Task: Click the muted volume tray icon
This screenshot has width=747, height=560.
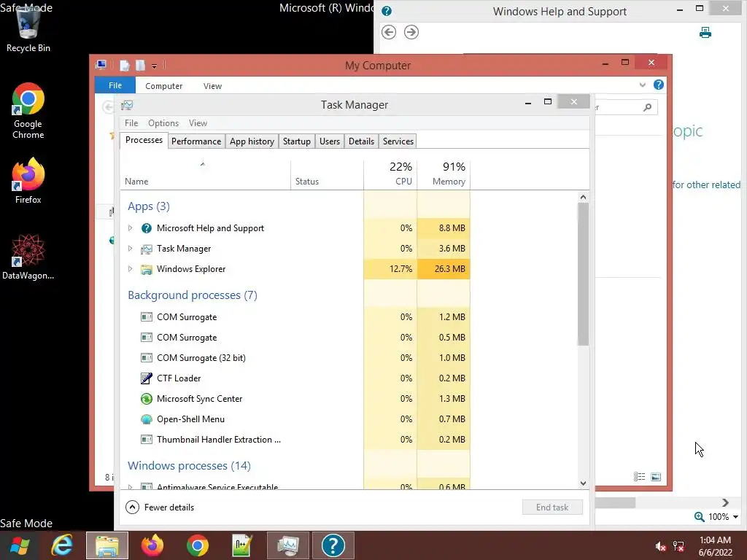Action: tap(660, 546)
